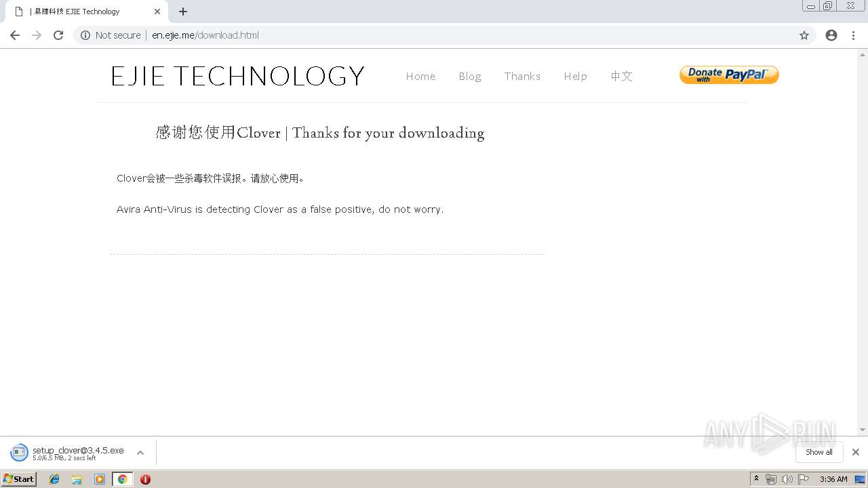This screenshot has height=488, width=868.
Task: Click the forward navigation arrow
Action: pos(37,35)
